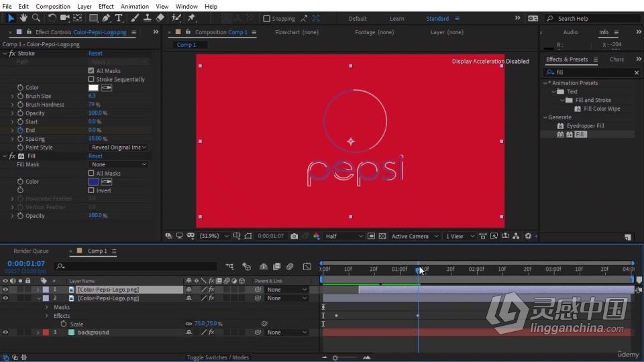The width and height of the screenshot is (644, 362).
Task: Open the Graph Editor in timeline
Action: [x=307, y=267]
